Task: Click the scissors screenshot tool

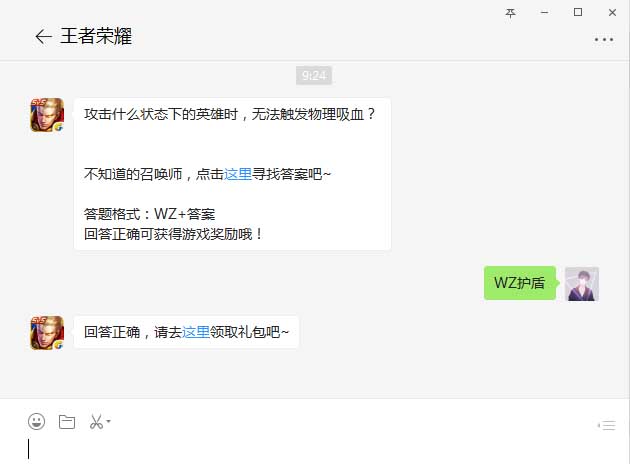Action: (x=96, y=422)
